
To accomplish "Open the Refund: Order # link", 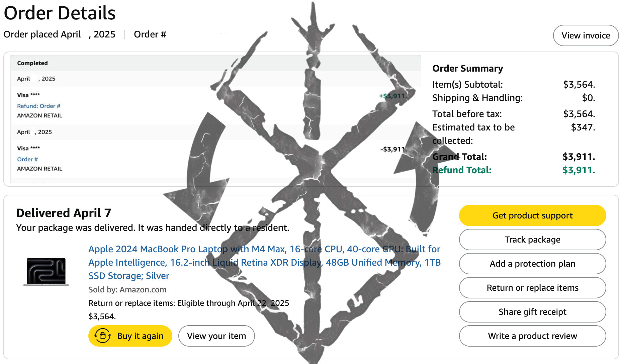I will [39, 106].
